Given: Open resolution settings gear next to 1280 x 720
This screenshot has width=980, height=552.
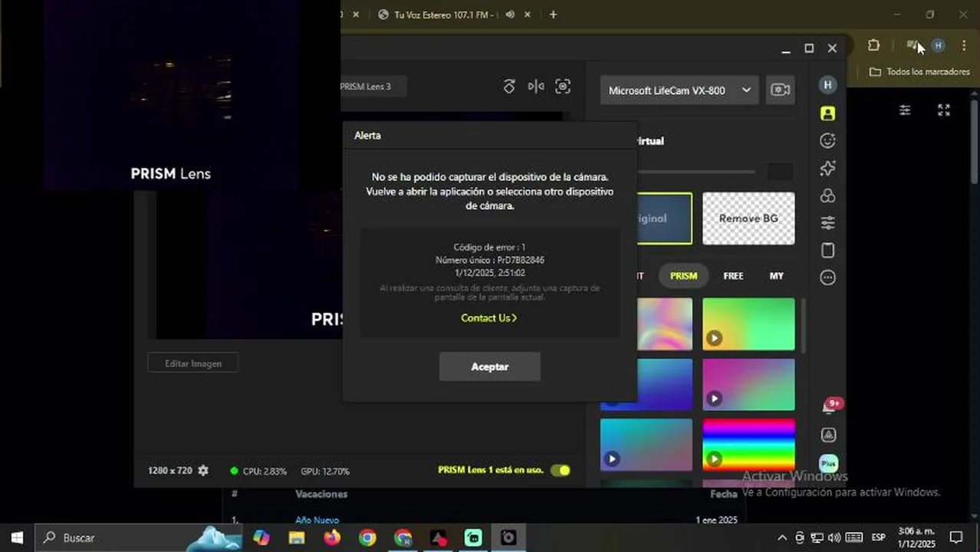Looking at the screenshot, I should pos(203,471).
